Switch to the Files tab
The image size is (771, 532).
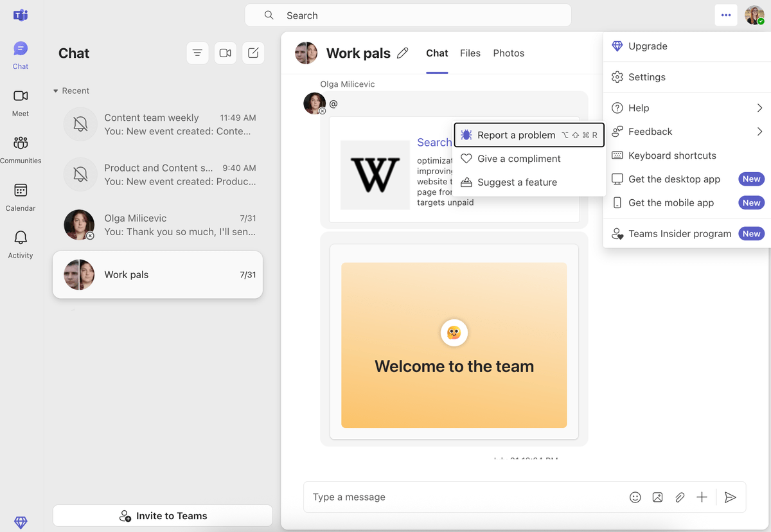tap(470, 53)
